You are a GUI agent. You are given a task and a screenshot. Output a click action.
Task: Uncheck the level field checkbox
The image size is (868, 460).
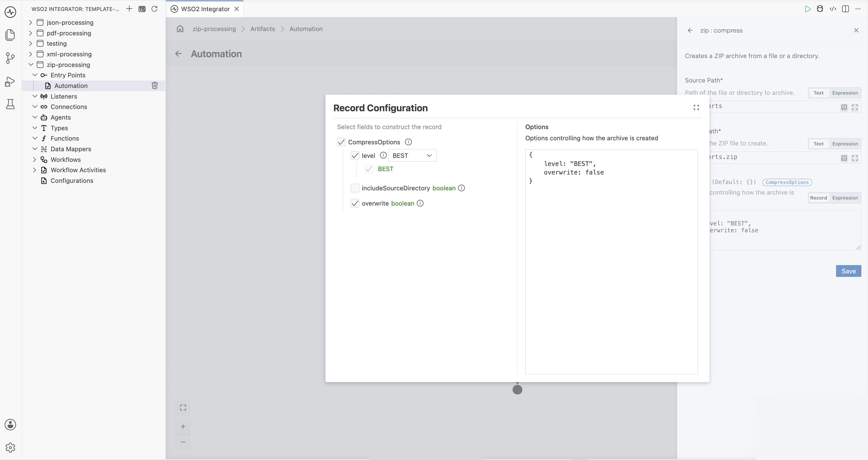click(x=355, y=156)
